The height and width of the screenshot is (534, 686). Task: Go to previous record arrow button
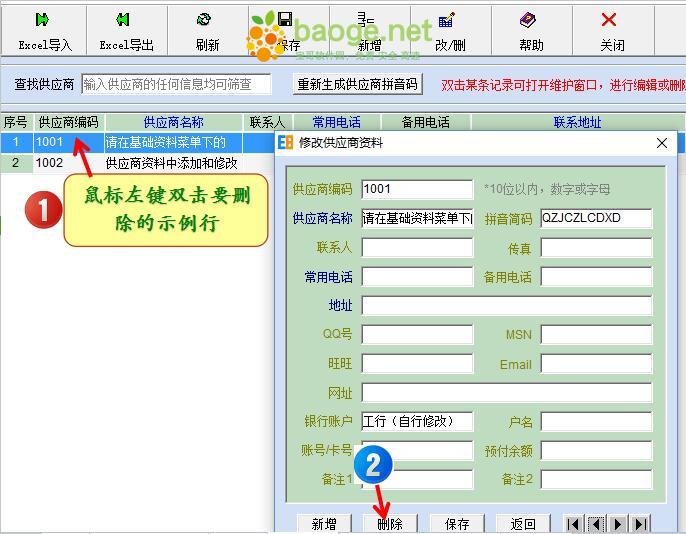[595, 524]
